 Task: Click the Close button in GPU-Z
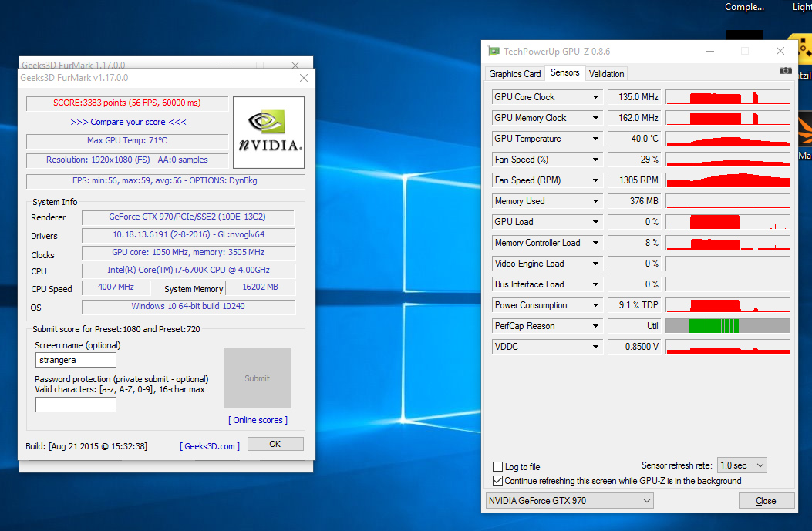point(766,501)
